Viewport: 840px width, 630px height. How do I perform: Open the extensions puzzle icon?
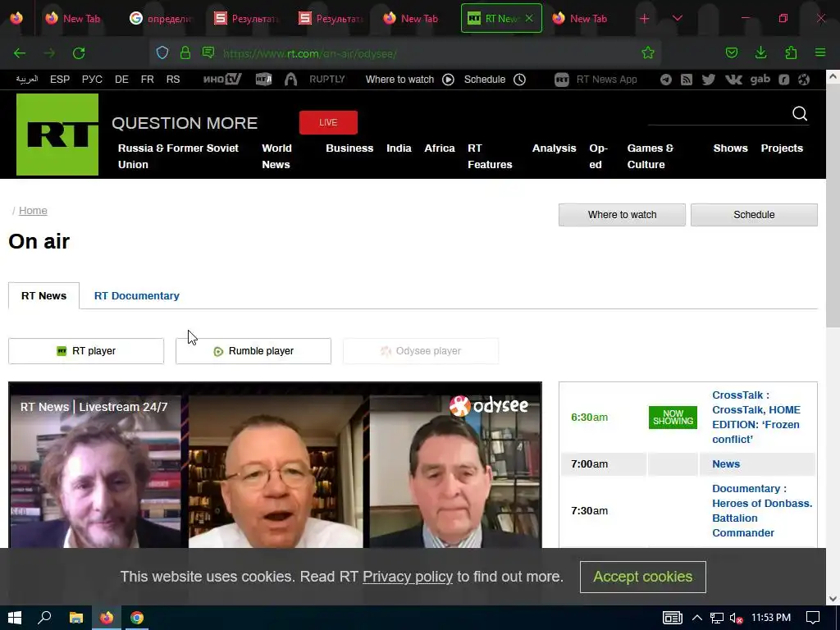(791, 52)
